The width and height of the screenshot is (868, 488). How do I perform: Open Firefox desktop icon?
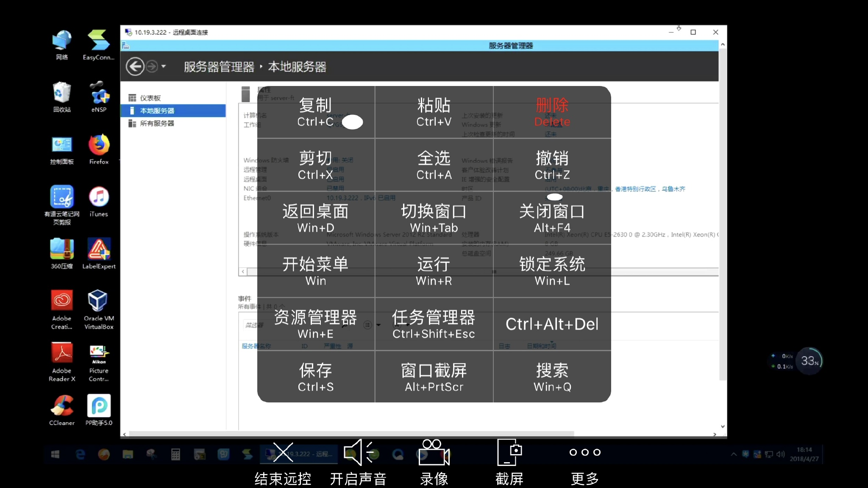point(99,150)
